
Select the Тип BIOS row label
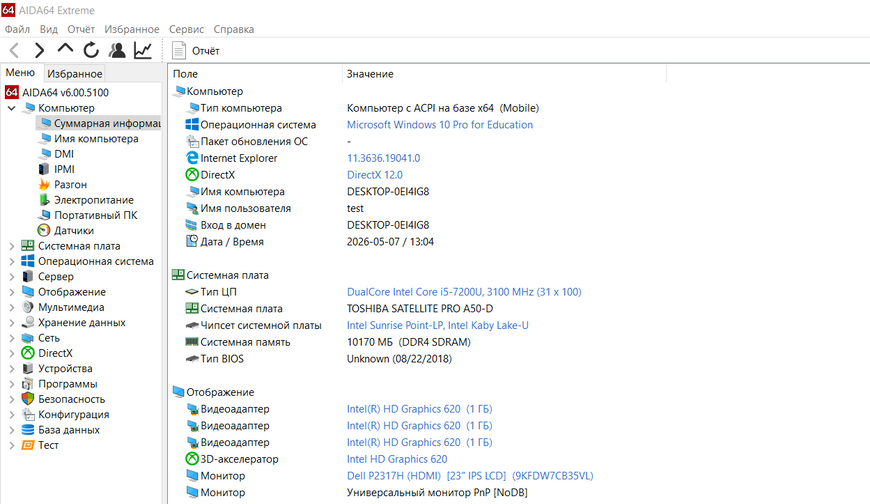pyautogui.click(x=222, y=359)
